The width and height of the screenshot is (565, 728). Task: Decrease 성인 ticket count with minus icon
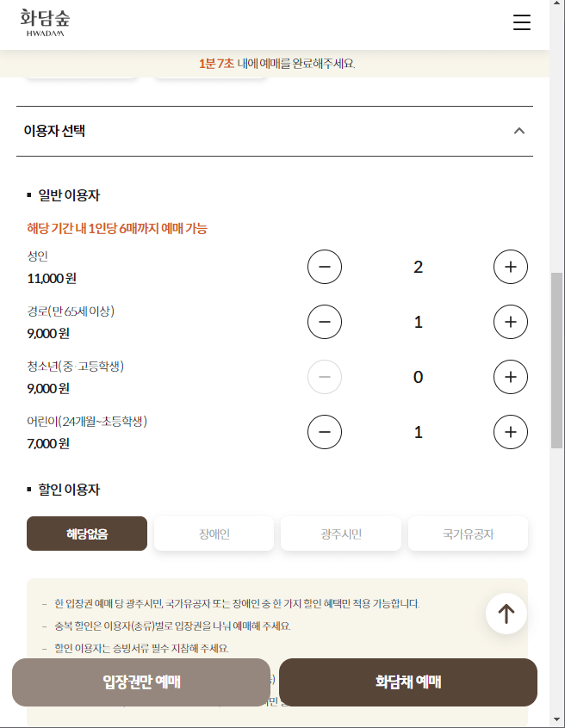pyautogui.click(x=325, y=267)
